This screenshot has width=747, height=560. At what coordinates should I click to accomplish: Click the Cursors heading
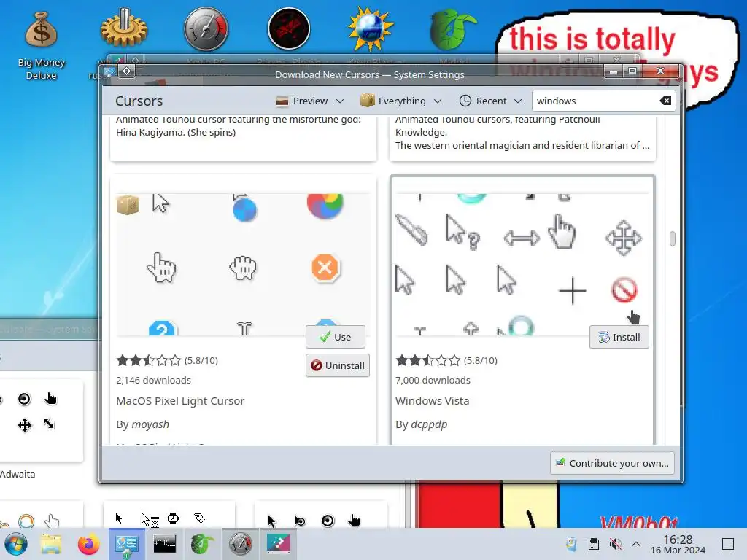(139, 101)
